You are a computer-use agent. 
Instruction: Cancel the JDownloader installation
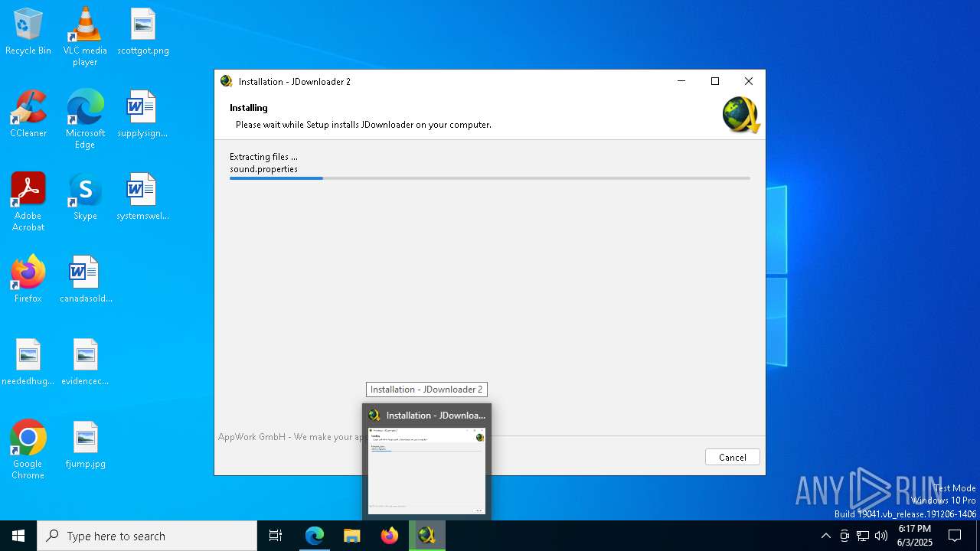732,457
